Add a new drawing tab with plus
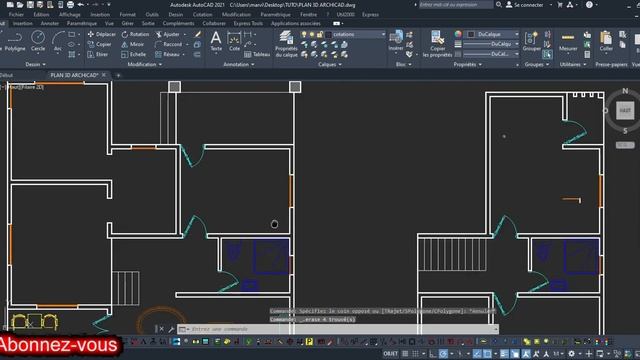640x360 pixels. [x=118, y=75]
